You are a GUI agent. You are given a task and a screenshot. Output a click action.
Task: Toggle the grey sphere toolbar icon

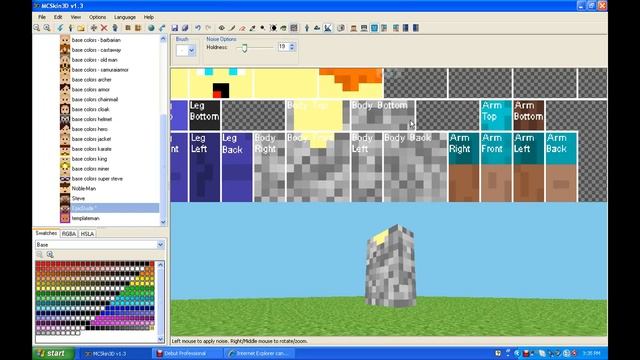coord(340,28)
